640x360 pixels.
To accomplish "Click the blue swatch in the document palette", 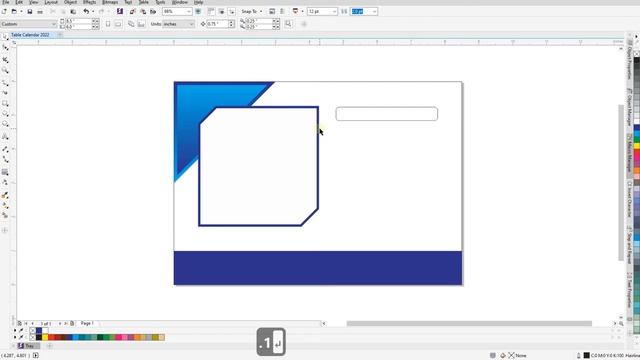I will 39,331.
